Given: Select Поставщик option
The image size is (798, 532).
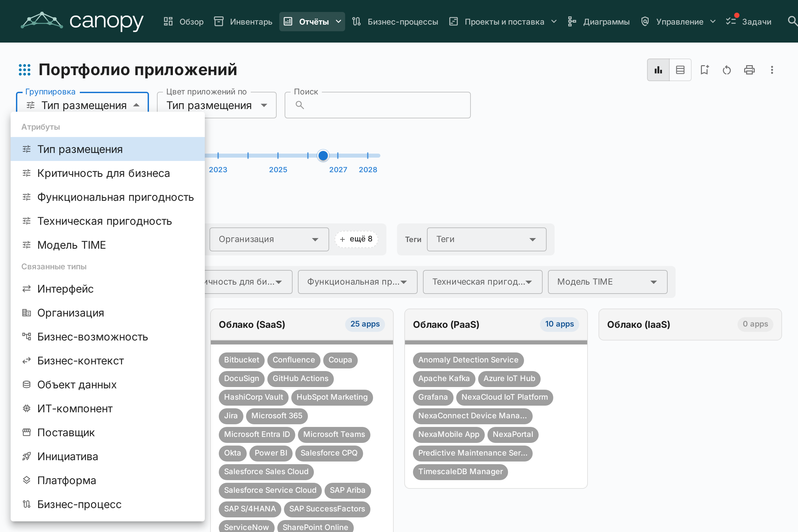Looking at the screenshot, I should (x=107, y=432).
